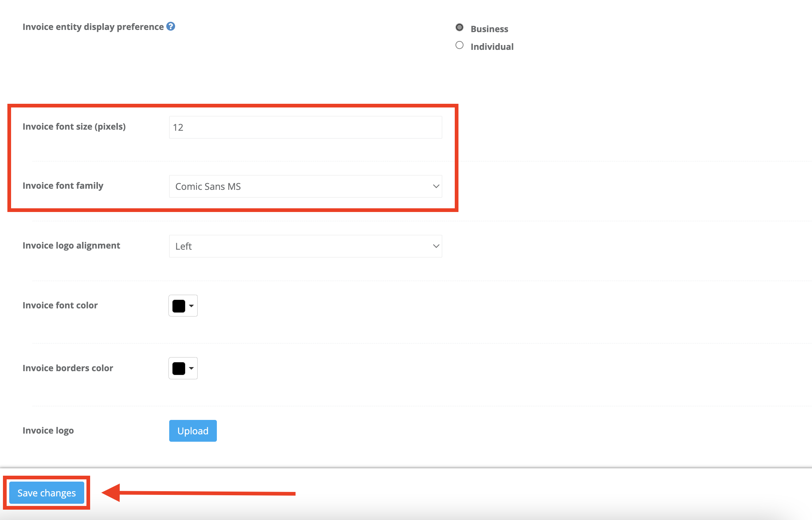This screenshot has height=520, width=812.
Task: Open the Invoice font color picker
Action: click(x=183, y=306)
